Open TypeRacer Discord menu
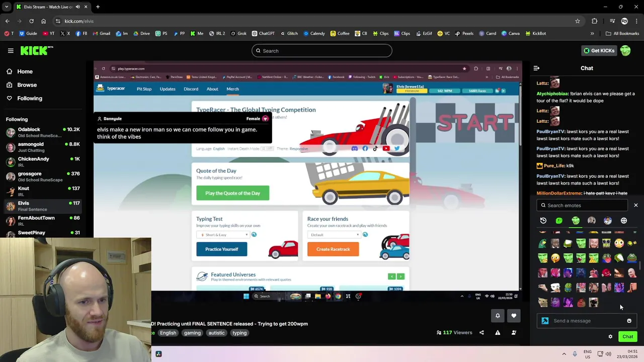Viewport: 644px width, 362px height. [191, 89]
